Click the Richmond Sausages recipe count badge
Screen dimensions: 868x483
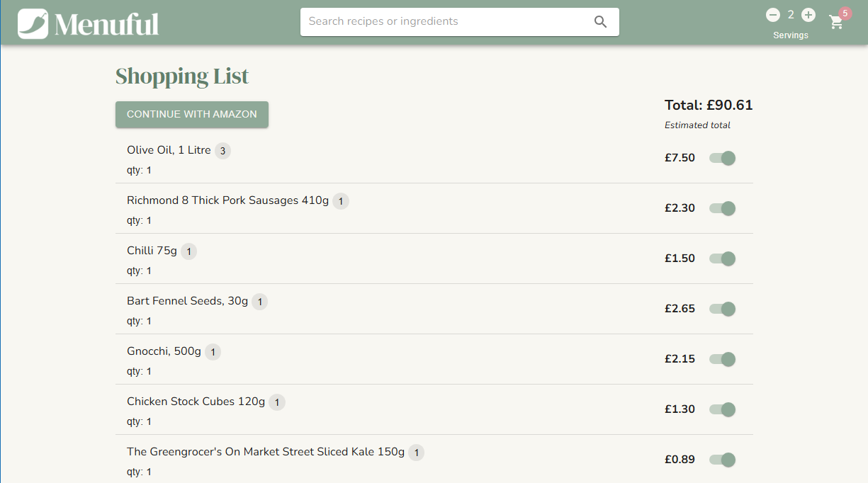tap(341, 201)
